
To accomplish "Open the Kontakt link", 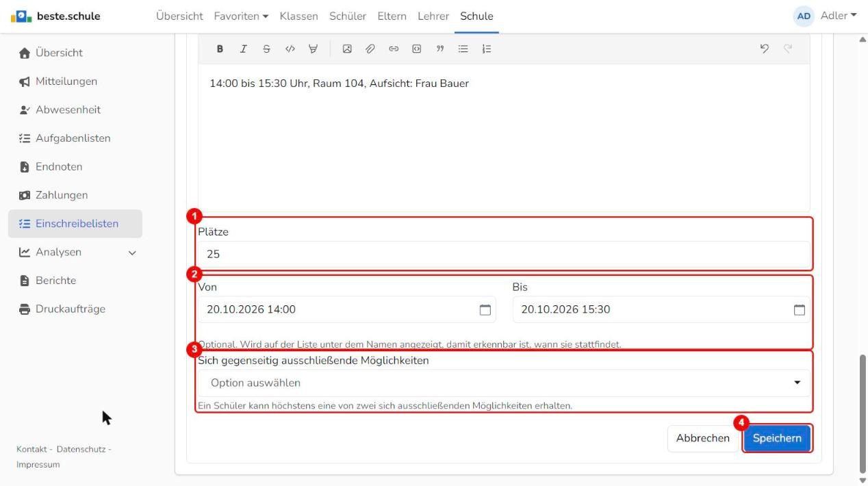I will 32,449.
